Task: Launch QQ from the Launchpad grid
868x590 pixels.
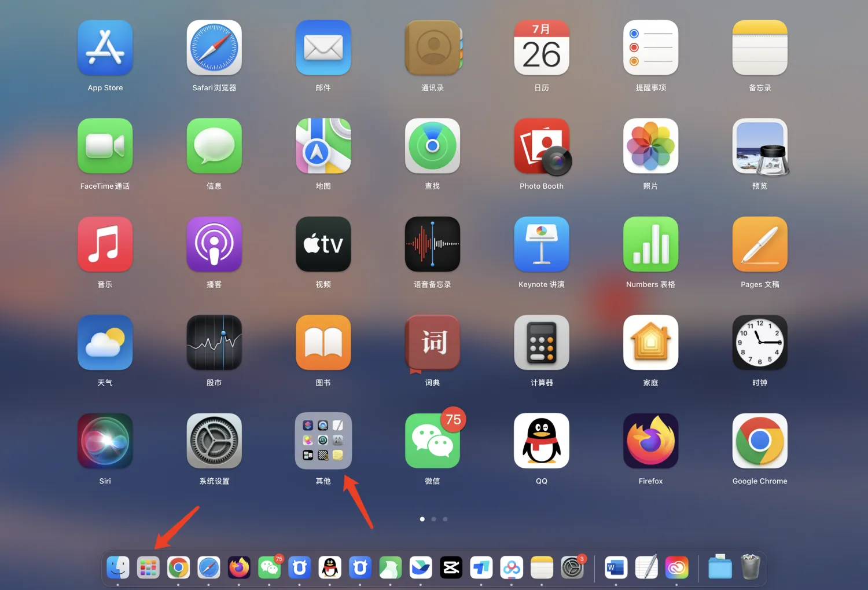Action: [x=542, y=441]
